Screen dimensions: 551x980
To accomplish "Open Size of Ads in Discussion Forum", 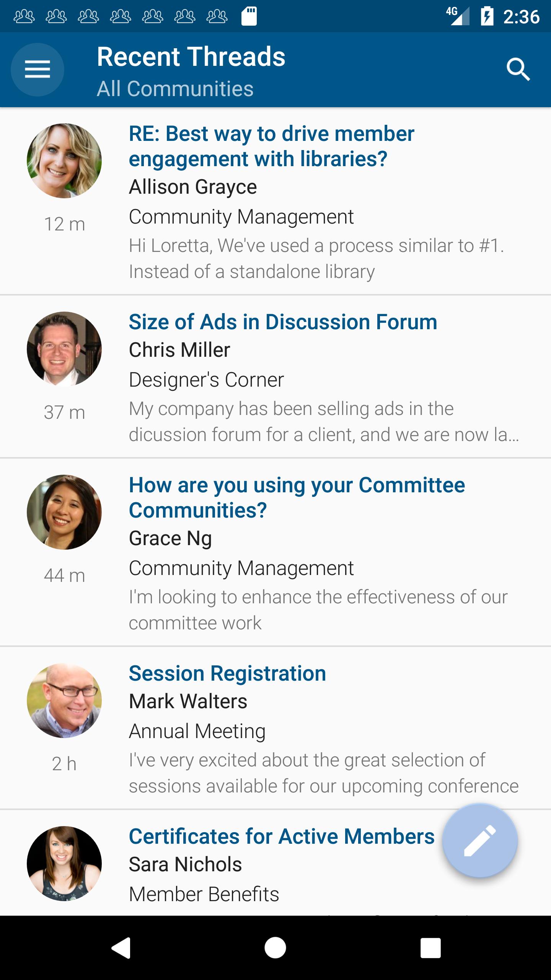I will [283, 322].
